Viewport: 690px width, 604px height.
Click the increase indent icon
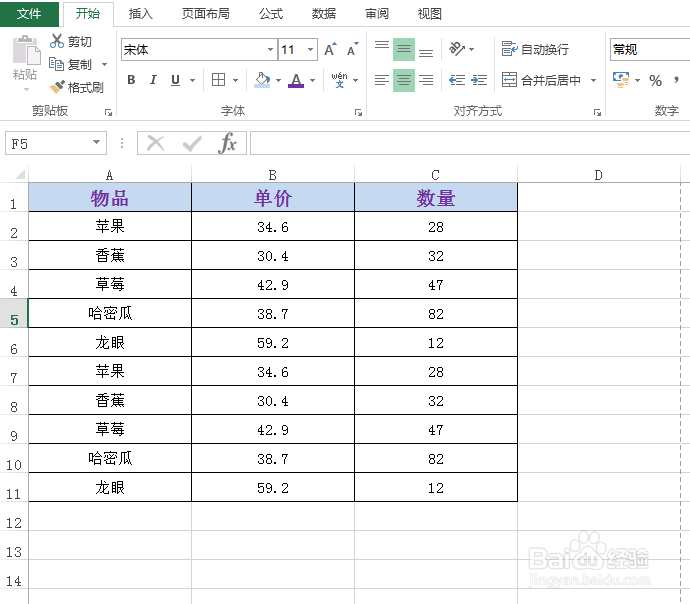coord(479,80)
